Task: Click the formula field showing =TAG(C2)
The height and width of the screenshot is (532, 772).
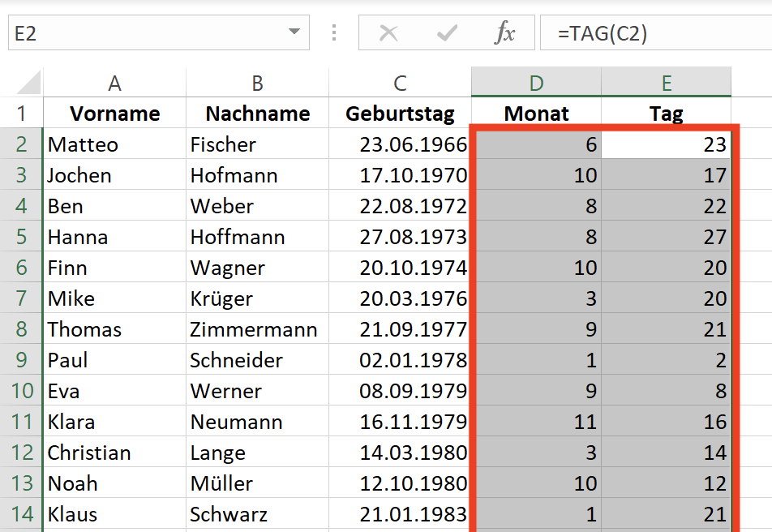Action: [656, 32]
